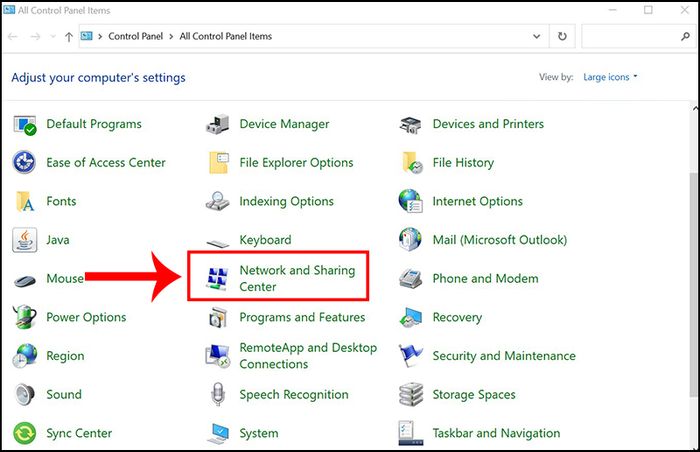Open the Security and Maintenance link
The width and height of the screenshot is (700, 452).
pyautogui.click(x=504, y=356)
